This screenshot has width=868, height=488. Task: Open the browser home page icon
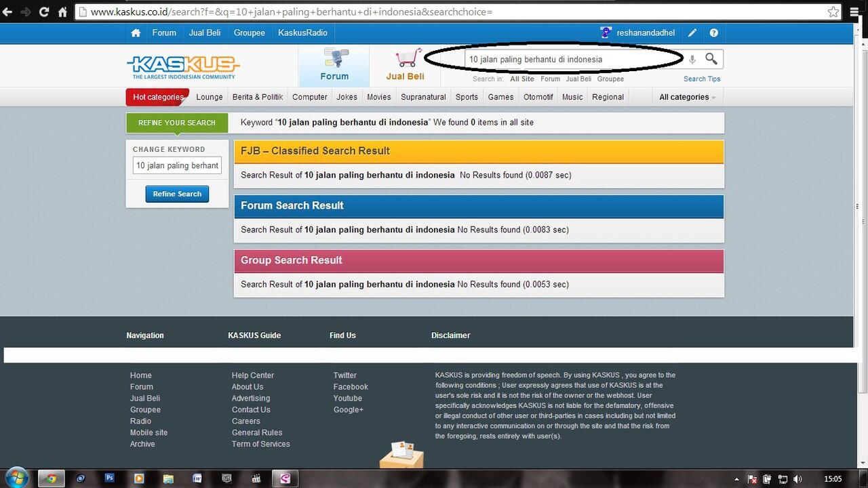coord(62,12)
